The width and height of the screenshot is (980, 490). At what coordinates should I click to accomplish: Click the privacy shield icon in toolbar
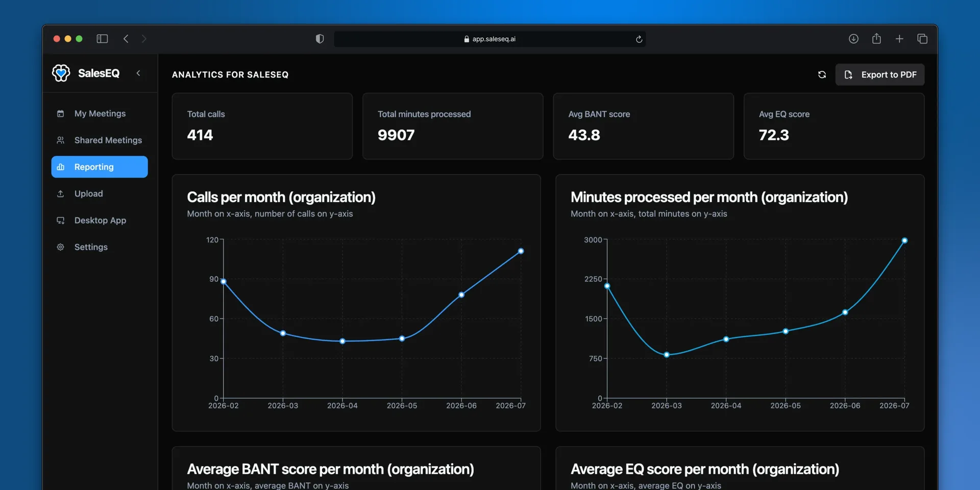pos(320,39)
